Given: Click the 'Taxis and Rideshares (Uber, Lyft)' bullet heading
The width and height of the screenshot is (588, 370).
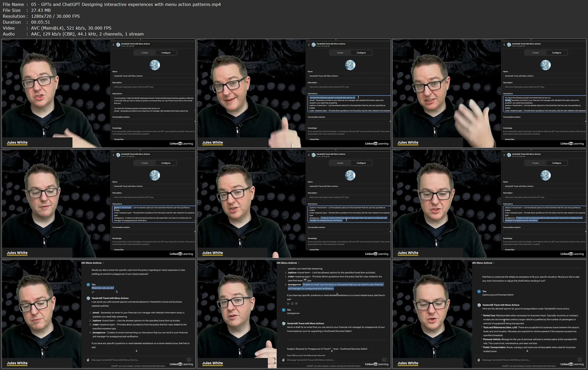Looking at the screenshot, I should (x=500, y=328).
